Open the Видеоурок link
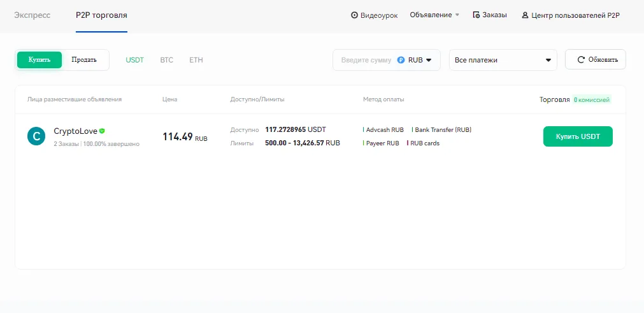This screenshot has width=644, height=313. (374, 15)
